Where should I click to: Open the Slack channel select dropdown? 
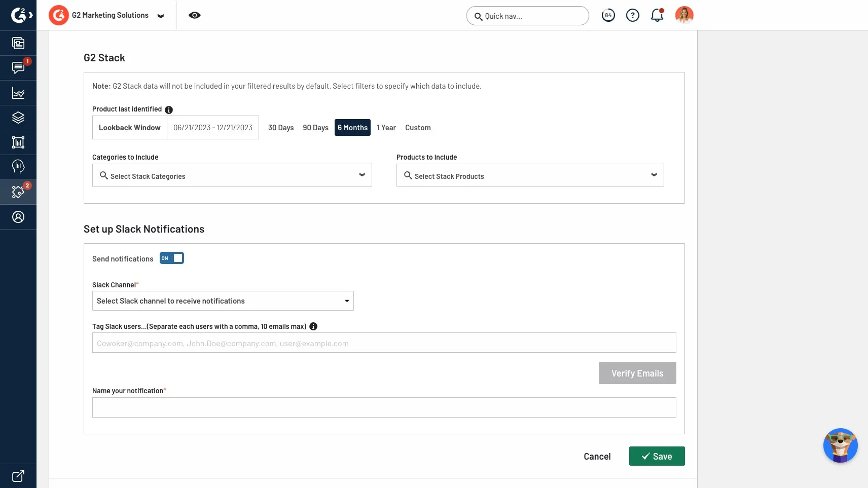(223, 301)
